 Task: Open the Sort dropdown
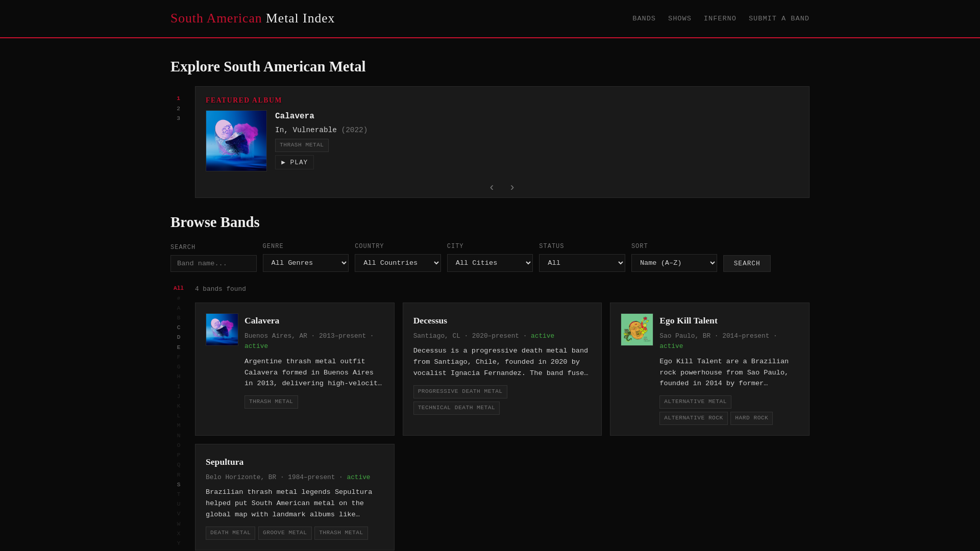(674, 263)
